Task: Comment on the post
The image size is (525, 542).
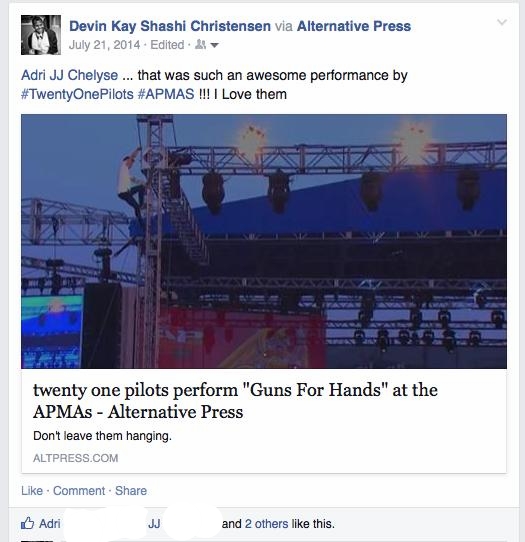Action: click(x=79, y=490)
